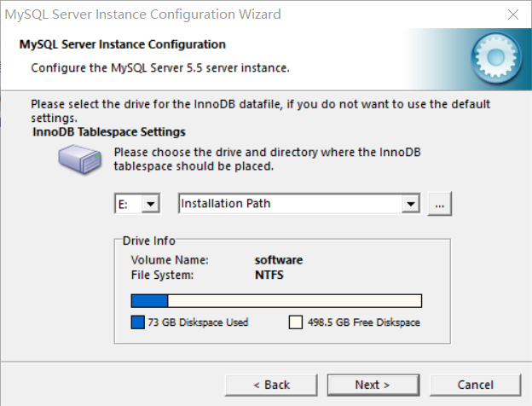Click the Back button
This screenshot has height=406, width=532.
point(271,385)
